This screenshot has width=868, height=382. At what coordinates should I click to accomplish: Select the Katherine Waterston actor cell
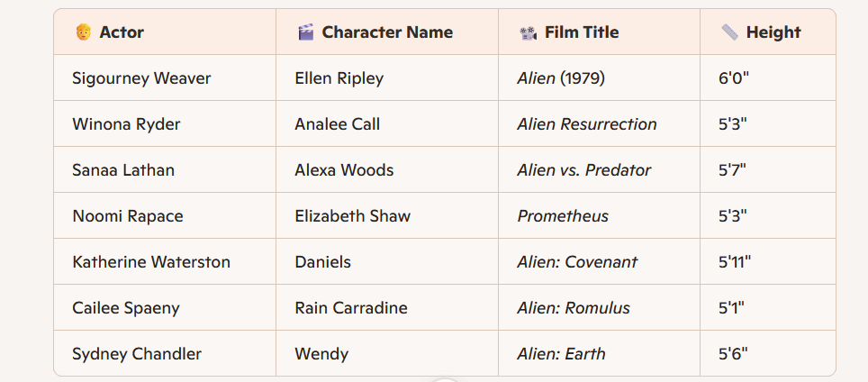(165, 262)
